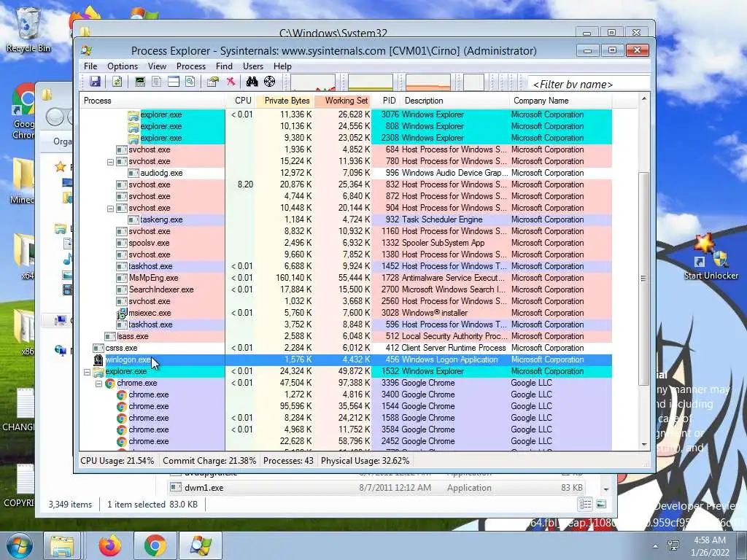The image size is (747, 560).
Task: Select the SearchIndexer.exe process row
Action: 345,289
